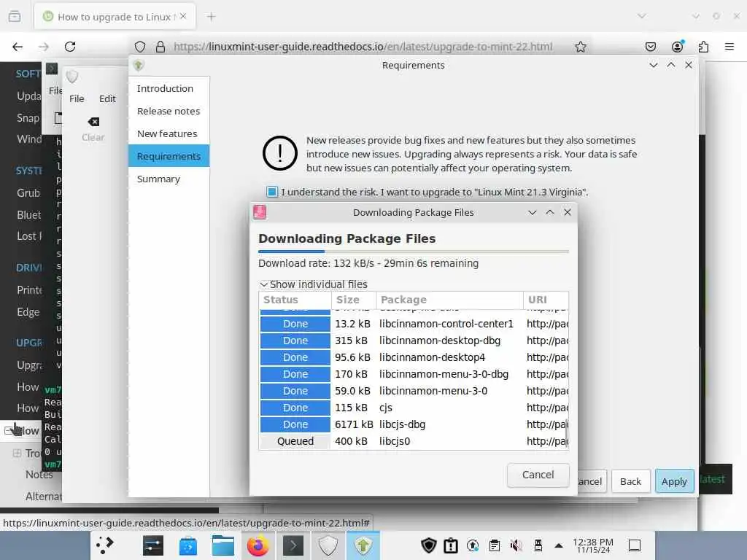Select the Summary step
The image size is (747, 560).
coord(169,179)
